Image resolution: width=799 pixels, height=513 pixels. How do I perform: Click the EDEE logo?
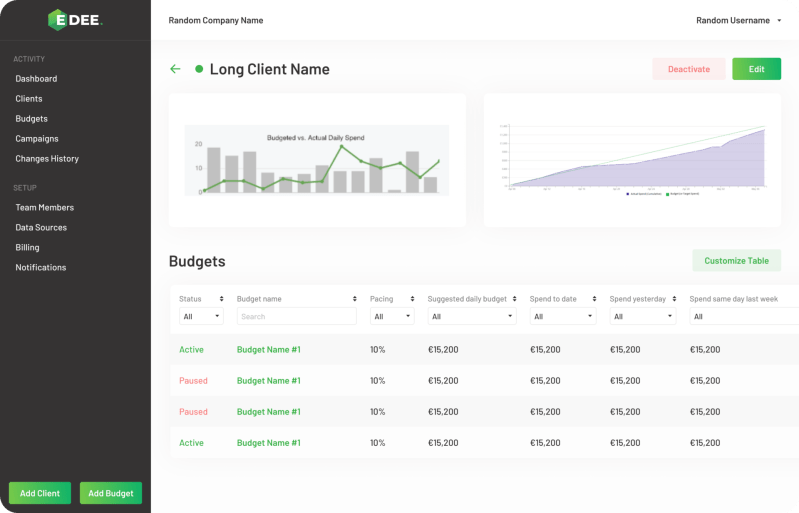[x=75, y=20]
